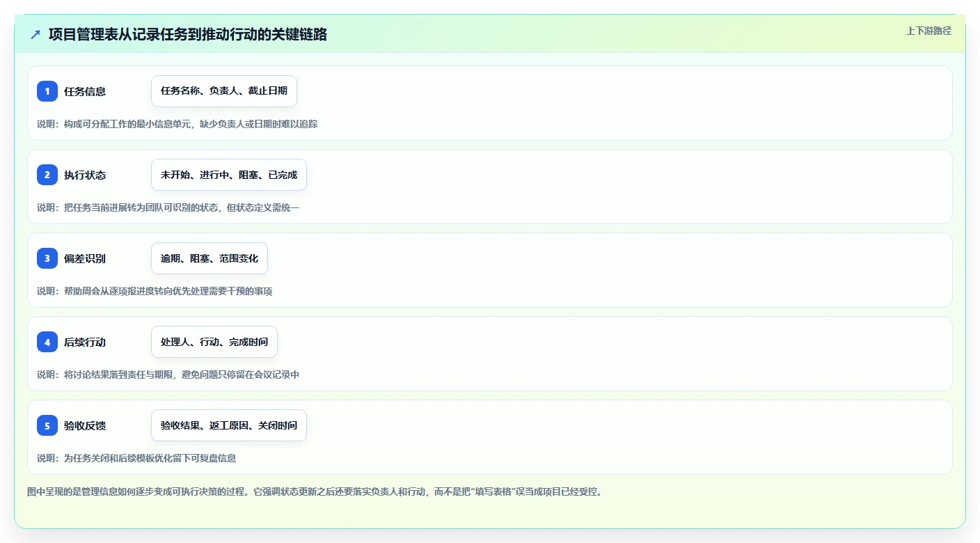Click the step number 3 badge
Screen dimensions: 980x543
[47, 258]
